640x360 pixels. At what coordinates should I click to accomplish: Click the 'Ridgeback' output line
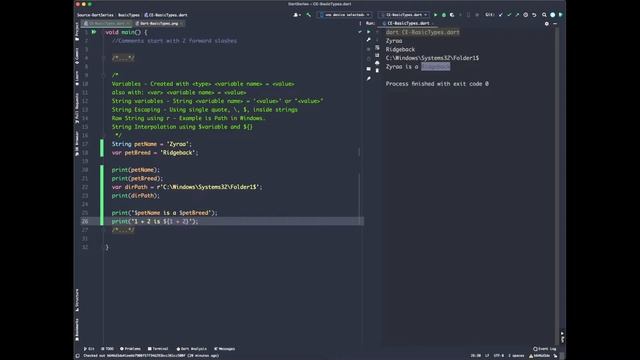[400, 49]
